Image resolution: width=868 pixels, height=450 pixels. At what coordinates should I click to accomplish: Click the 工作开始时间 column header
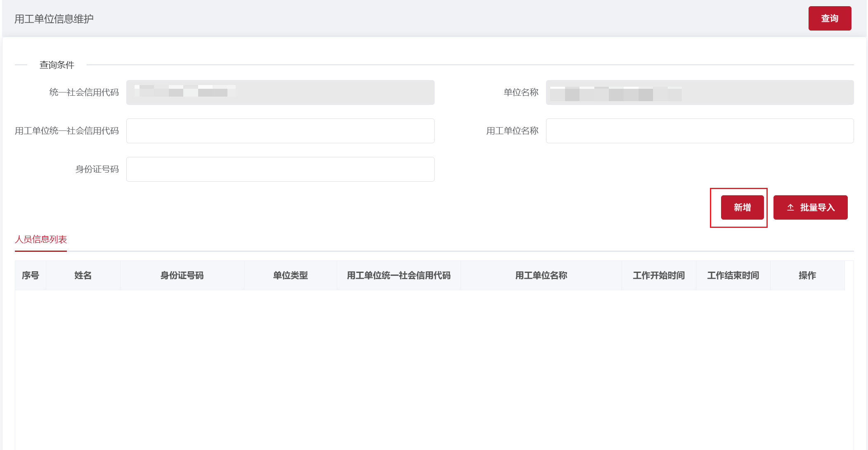pos(659,275)
